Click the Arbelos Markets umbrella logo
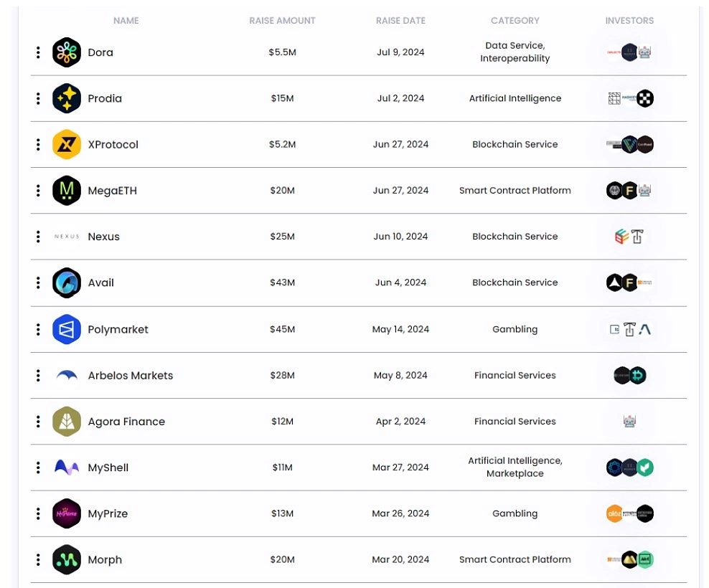The image size is (709, 588). point(66,375)
